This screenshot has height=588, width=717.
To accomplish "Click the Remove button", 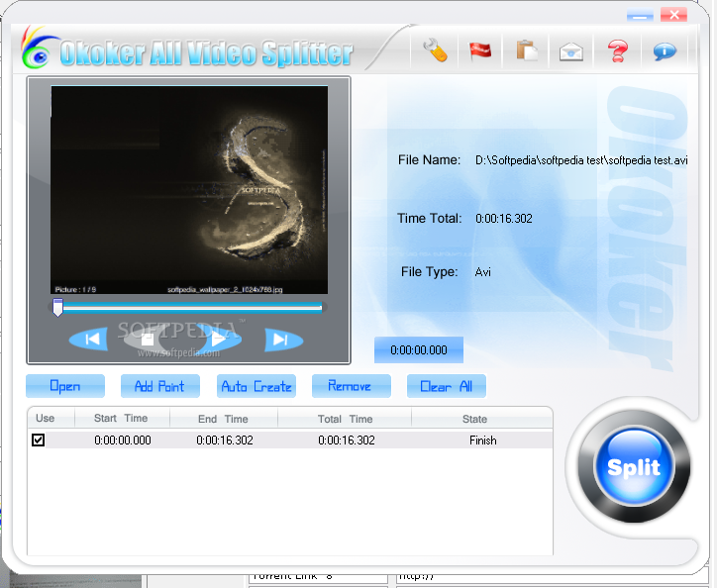I will coord(352,386).
